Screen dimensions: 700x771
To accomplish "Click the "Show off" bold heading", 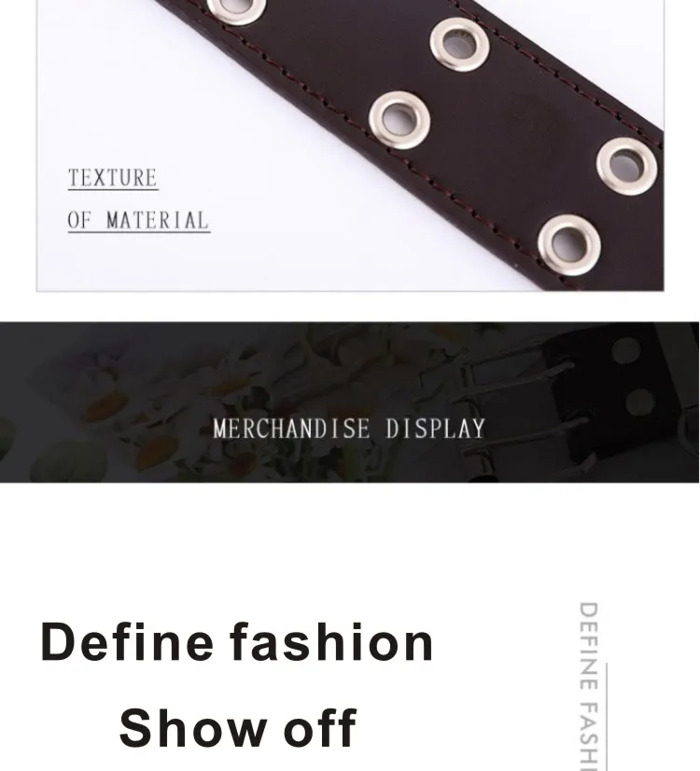I will pyautogui.click(x=238, y=728).
